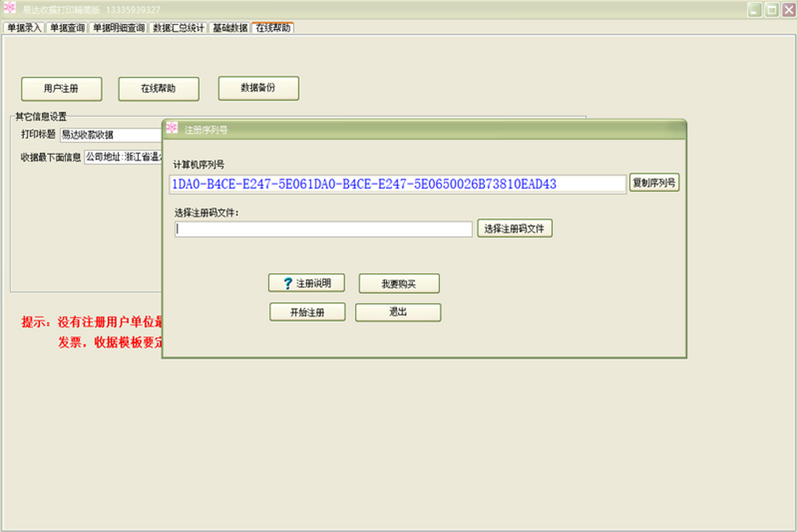Start registration with 开始注册 button
Image resolution: width=798 pixels, height=532 pixels.
[x=307, y=313]
